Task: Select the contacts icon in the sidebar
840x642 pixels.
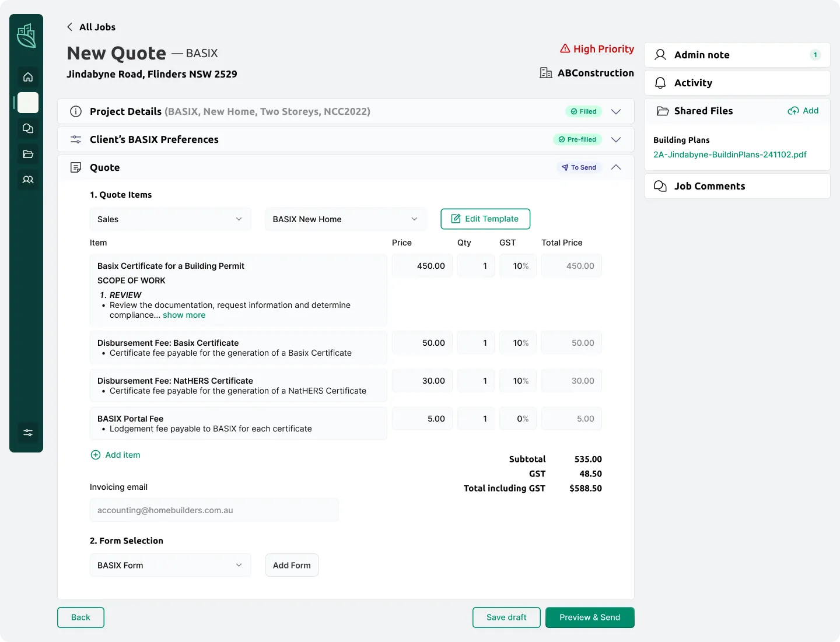Action: point(27,180)
